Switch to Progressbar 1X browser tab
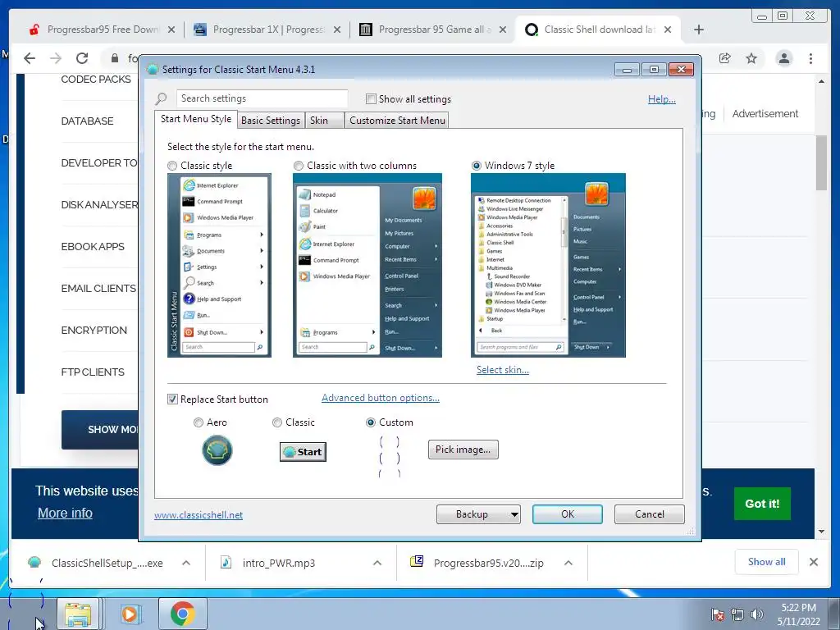840x630 pixels. click(267, 30)
